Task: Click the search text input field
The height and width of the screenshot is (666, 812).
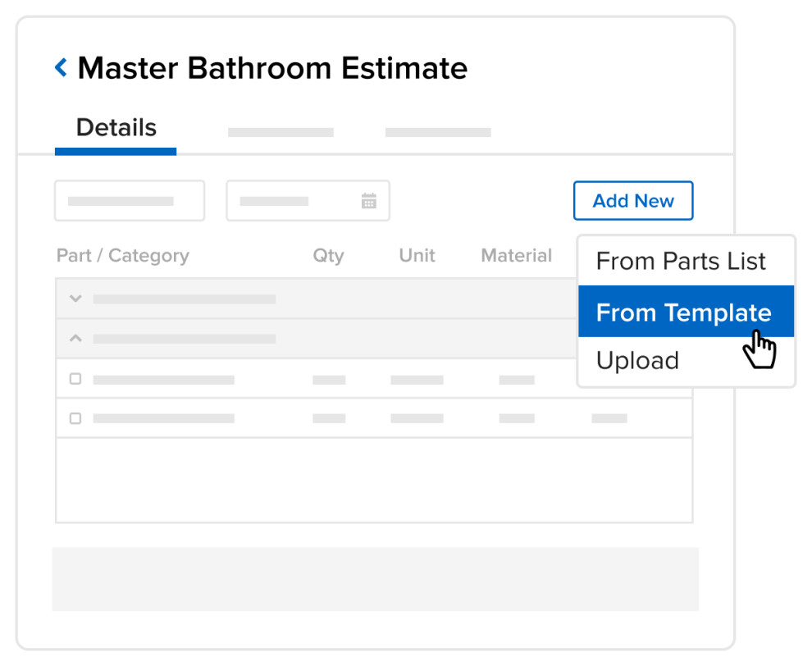Action: pos(130,200)
